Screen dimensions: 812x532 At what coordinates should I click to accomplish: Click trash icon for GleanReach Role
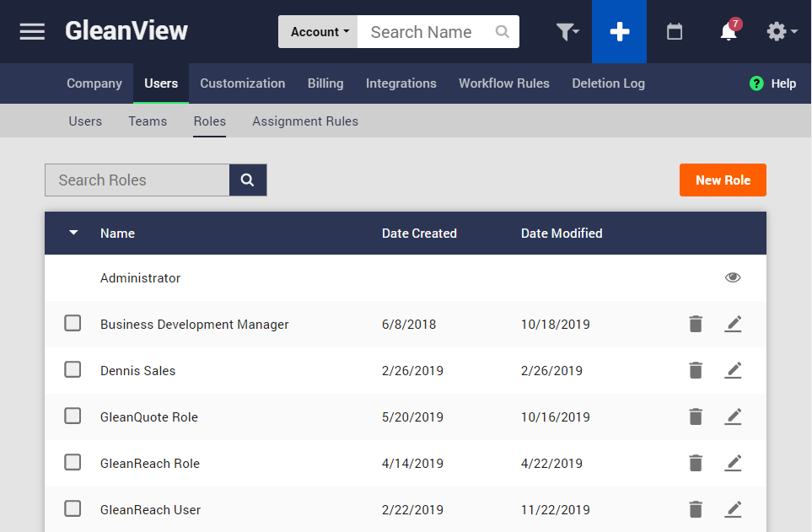pos(696,464)
